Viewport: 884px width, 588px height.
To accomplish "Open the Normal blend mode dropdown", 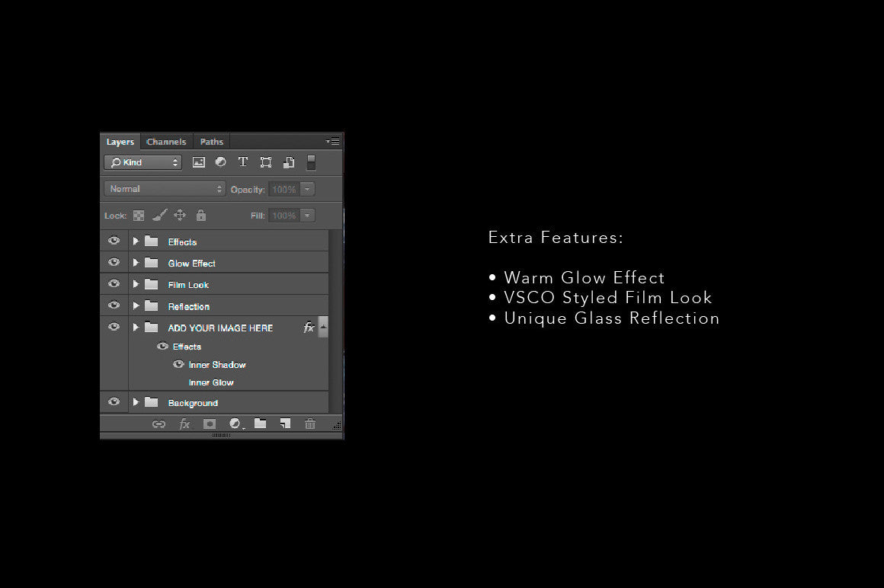I will (x=165, y=189).
